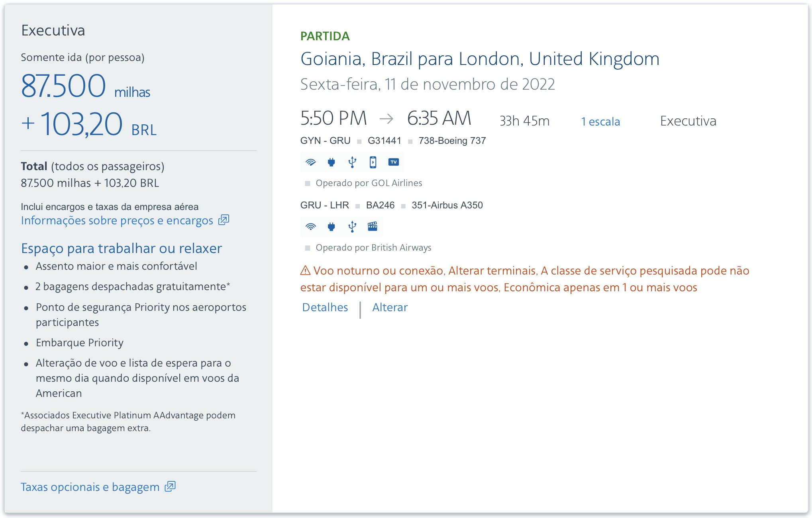The width and height of the screenshot is (812, 518).
Task: Open the "Taxas opcionais e bagagem" link
Action: tap(90, 487)
